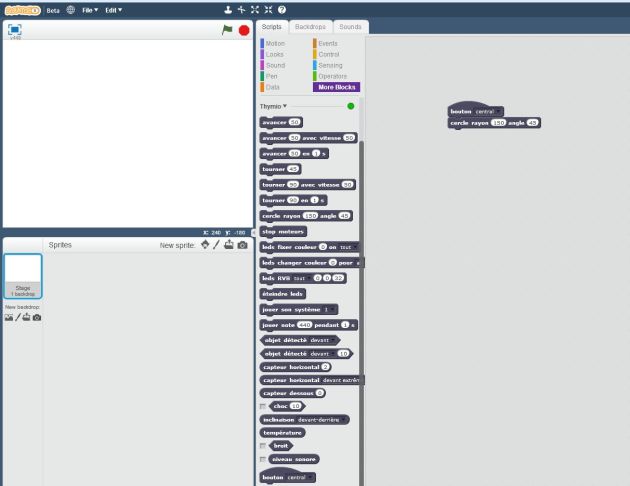Select the Stage thumbnail

point(22,274)
